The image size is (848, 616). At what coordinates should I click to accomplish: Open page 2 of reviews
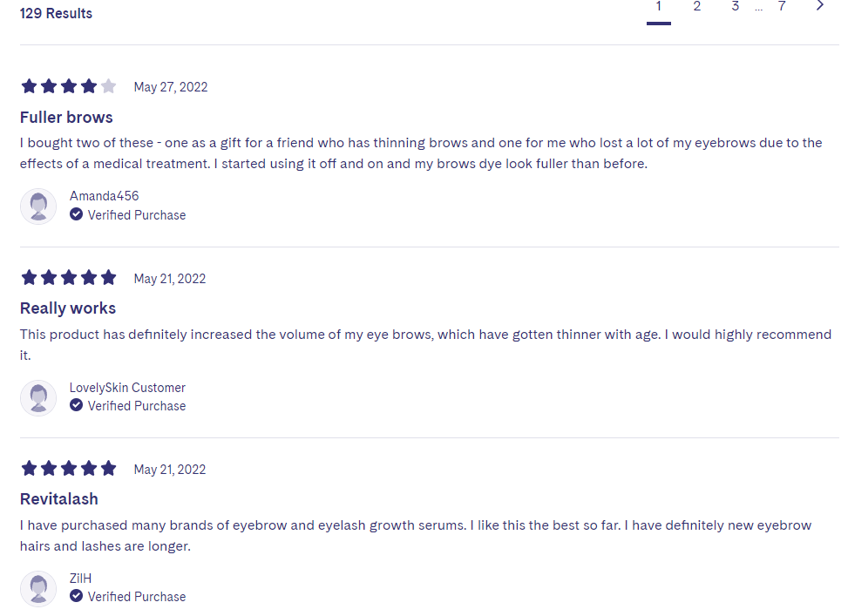pyautogui.click(x=696, y=6)
